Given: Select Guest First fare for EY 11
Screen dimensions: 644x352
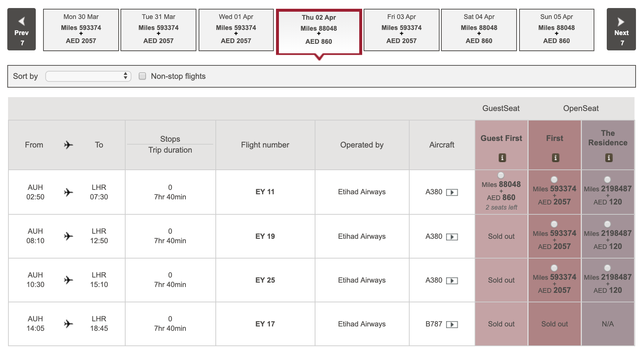Looking at the screenshot, I should click(501, 175).
